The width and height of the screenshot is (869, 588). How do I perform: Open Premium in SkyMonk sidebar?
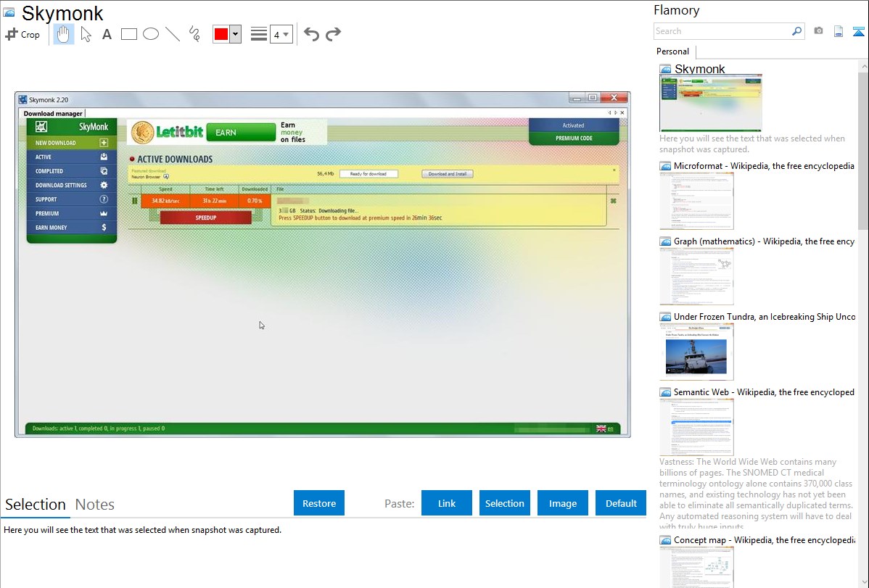pyautogui.click(x=72, y=213)
